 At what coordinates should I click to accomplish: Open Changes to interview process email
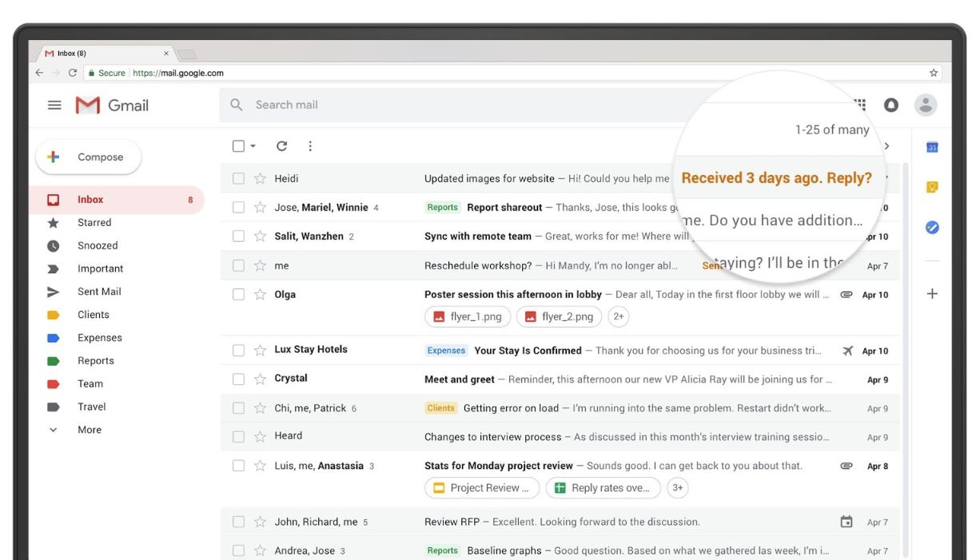[560, 437]
